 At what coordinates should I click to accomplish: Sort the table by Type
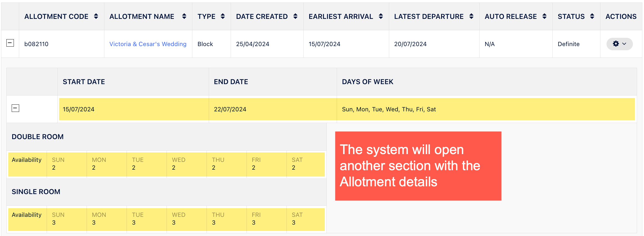(223, 16)
